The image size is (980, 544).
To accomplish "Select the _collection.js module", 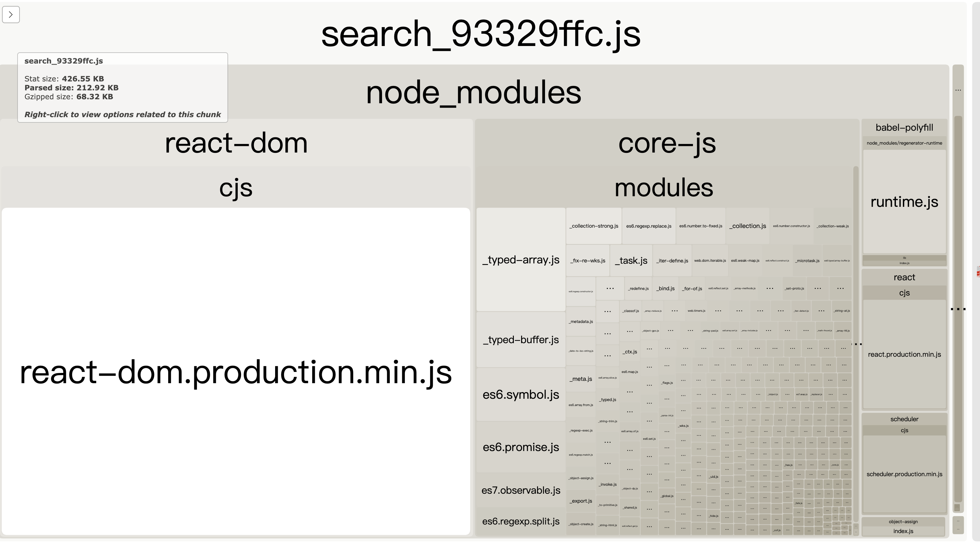I will (x=748, y=226).
